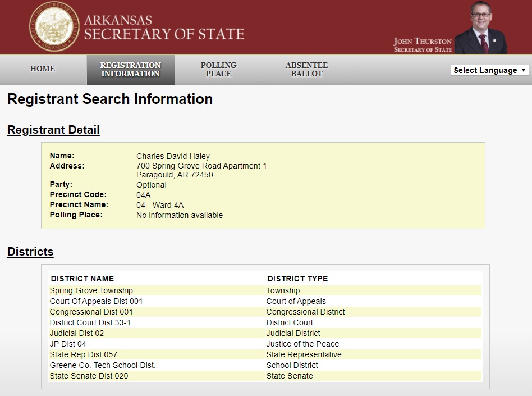Click the Party: field label
The image size is (532, 396).
coord(61,184)
